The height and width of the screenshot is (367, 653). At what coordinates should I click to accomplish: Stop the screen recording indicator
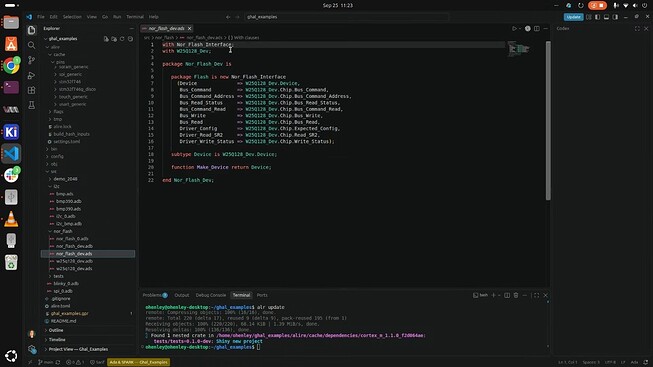coord(598,5)
